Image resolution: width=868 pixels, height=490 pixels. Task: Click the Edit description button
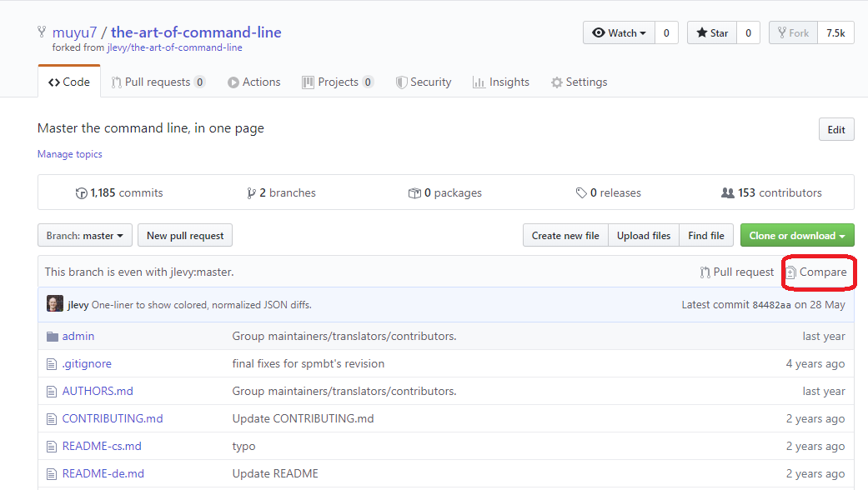pos(835,130)
